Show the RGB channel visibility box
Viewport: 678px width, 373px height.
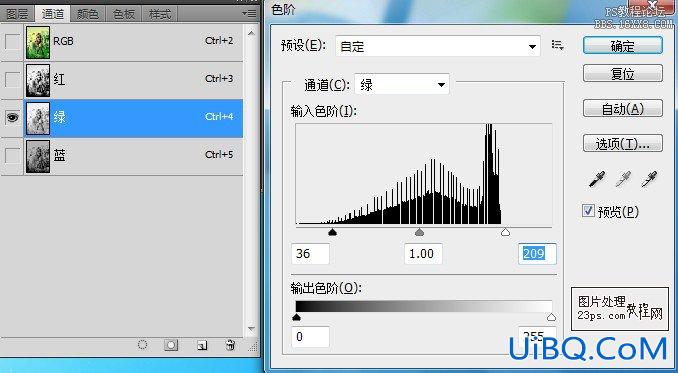pos(12,42)
